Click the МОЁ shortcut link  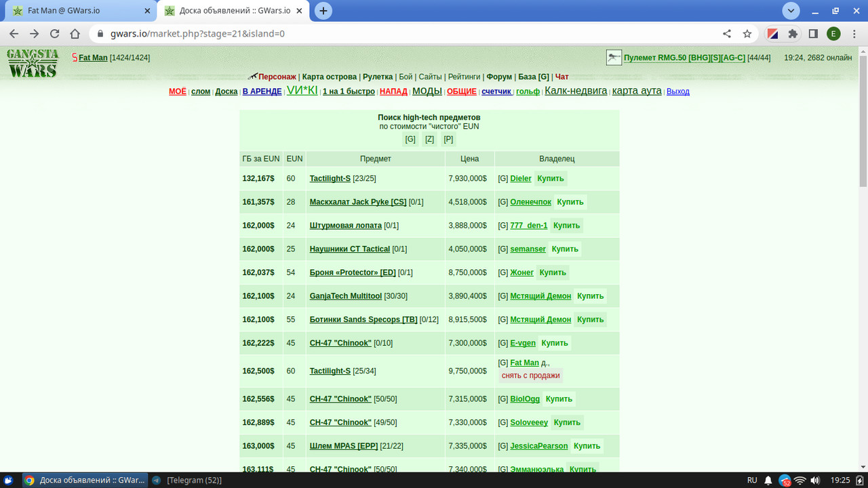click(x=177, y=91)
